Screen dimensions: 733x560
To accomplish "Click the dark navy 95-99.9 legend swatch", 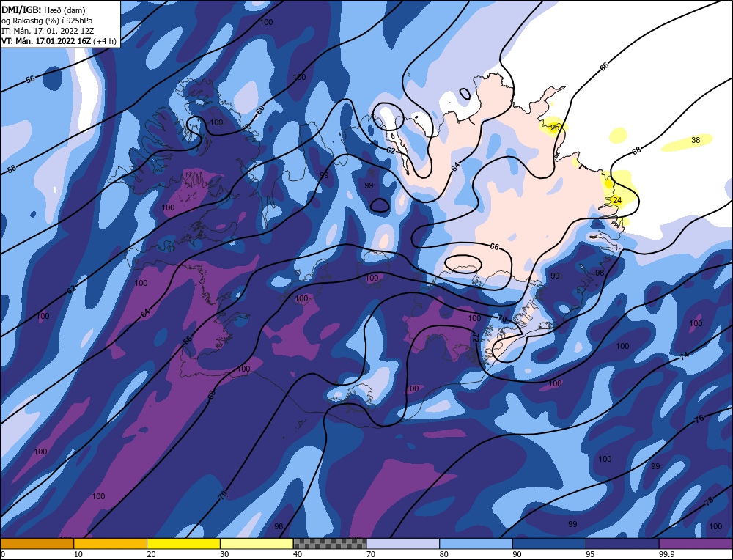I will point(622,543).
